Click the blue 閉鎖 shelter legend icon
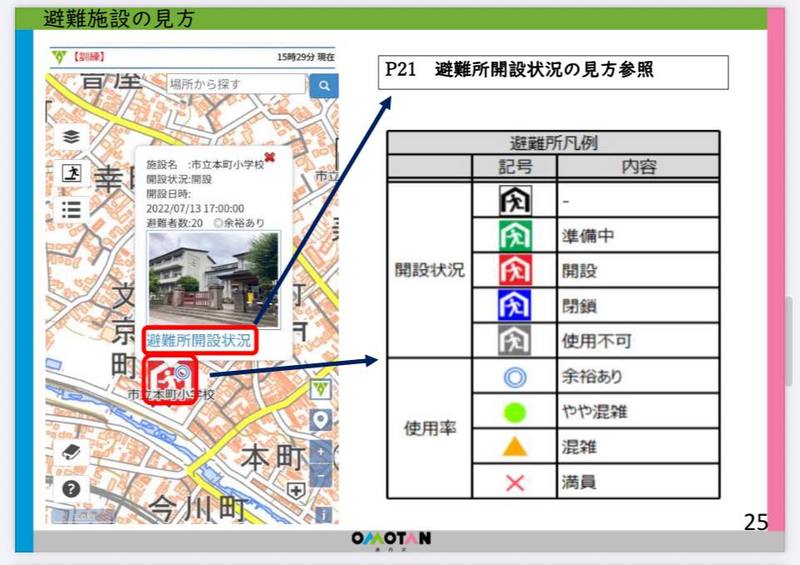 click(x=515, y=305)
